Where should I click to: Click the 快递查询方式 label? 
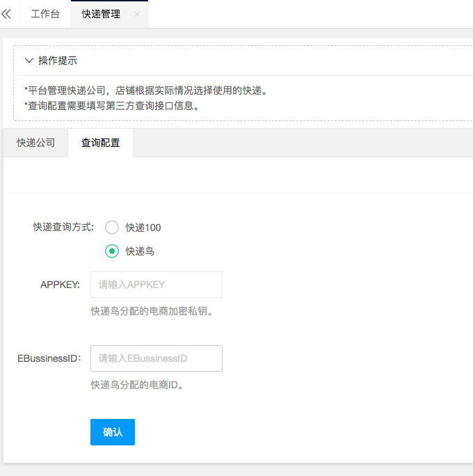(x=63, y=227)
